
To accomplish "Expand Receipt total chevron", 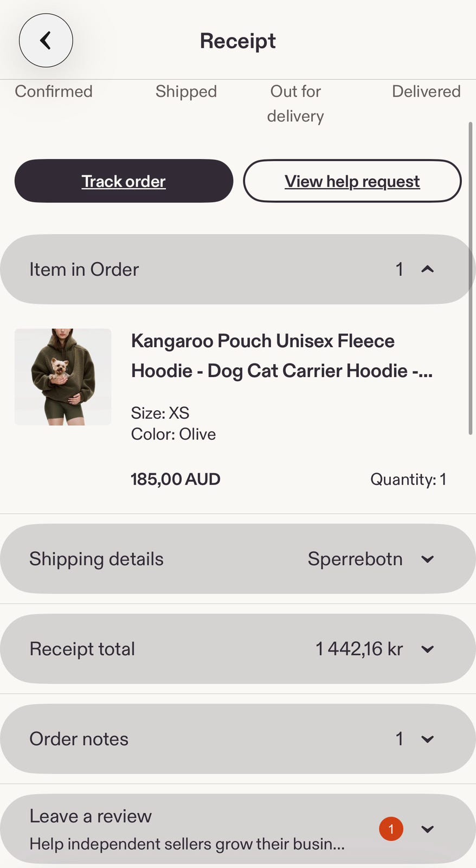I will (x=427, y=649).
